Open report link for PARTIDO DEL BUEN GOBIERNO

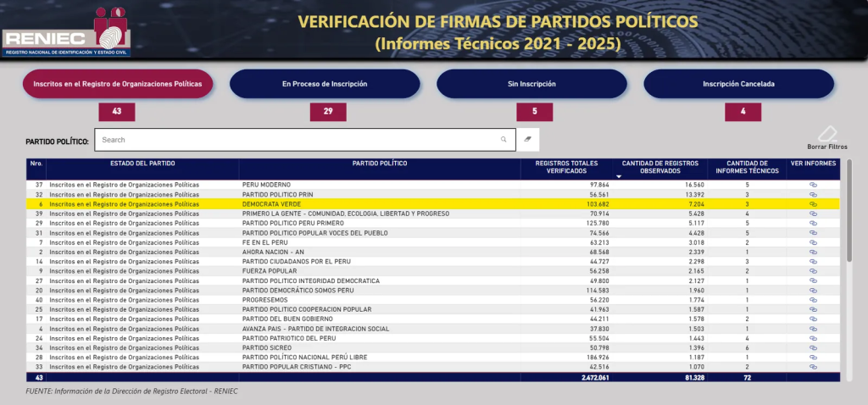pyautogui.click(x=813, y=319)
